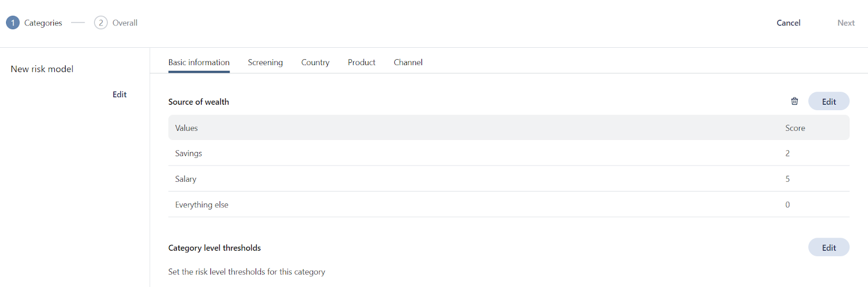Click the Score column header
This screenshot has width=868, height=287.
click(x=795, y=128)
